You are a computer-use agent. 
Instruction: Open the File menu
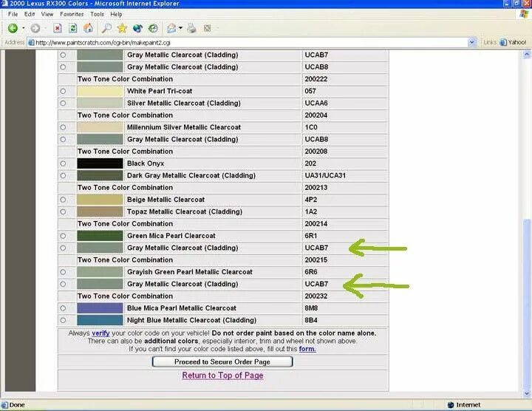13,14
